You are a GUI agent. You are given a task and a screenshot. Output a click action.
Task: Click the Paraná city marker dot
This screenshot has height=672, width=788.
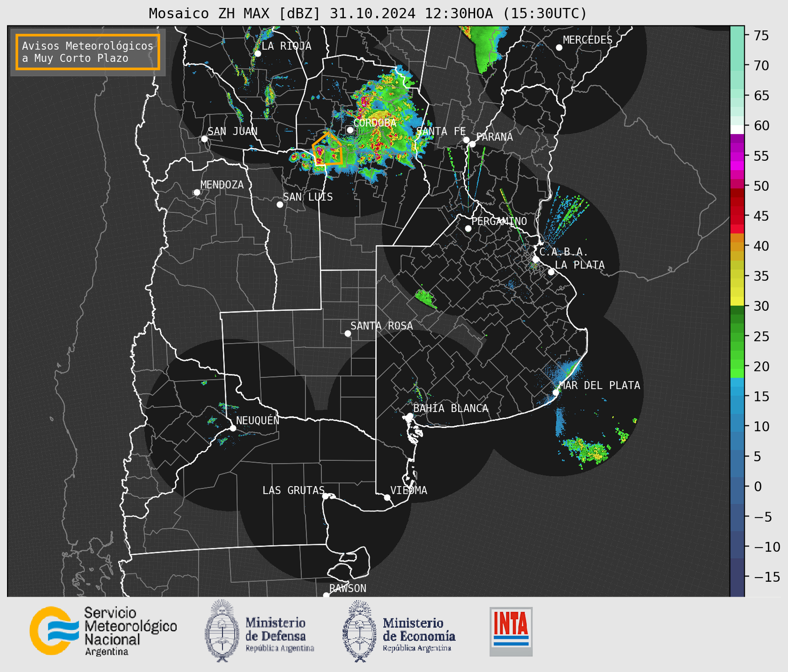point(472,144)
